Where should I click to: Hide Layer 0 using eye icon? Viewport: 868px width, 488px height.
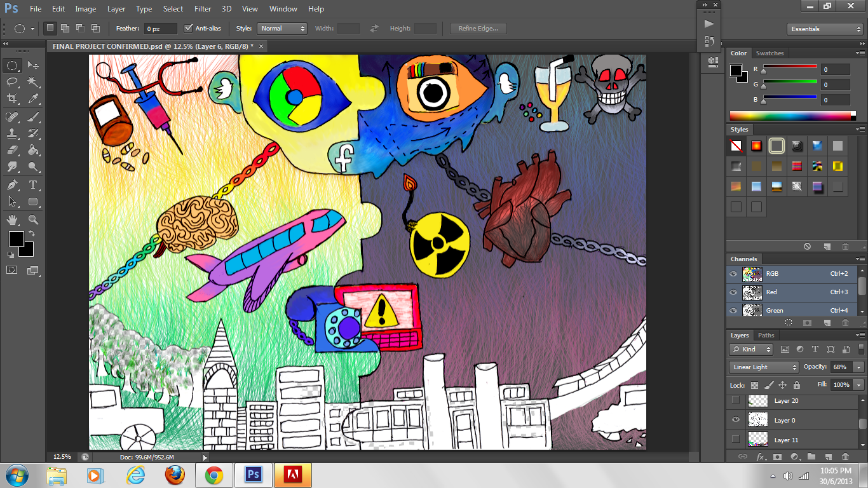[736, 420]
